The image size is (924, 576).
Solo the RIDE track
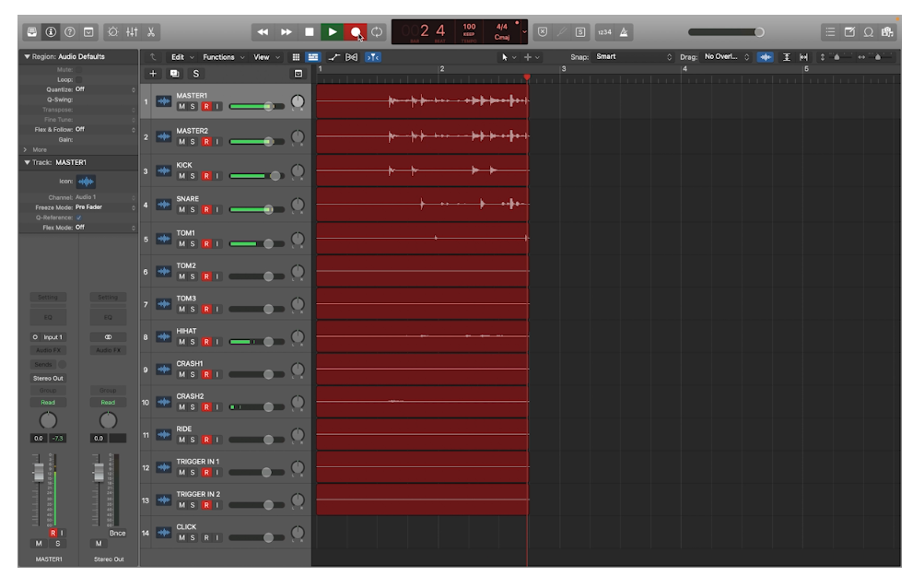193,440
